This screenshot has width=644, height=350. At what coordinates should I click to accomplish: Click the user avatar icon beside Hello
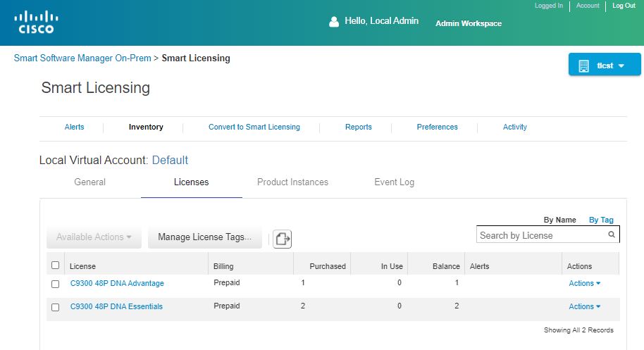(334, 22)
